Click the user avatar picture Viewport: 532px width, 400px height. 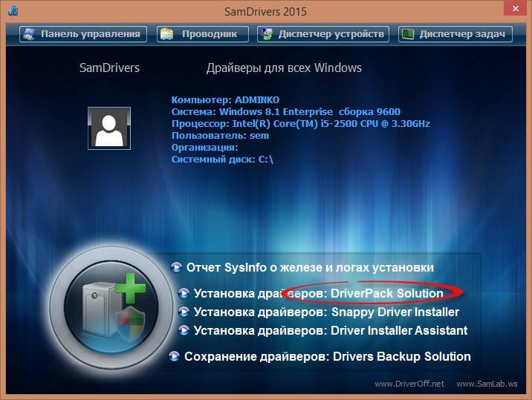pyautogui.click(x=109, y=128)
